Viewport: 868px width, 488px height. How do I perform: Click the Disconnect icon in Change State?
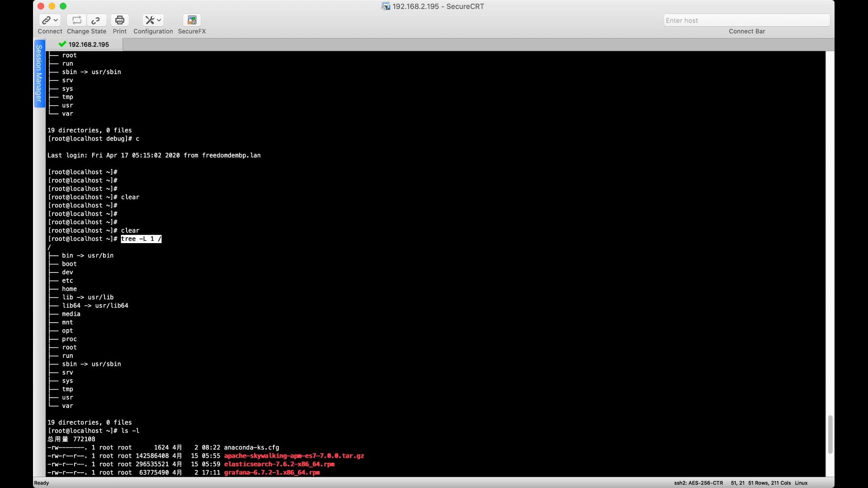click(96, 20)
